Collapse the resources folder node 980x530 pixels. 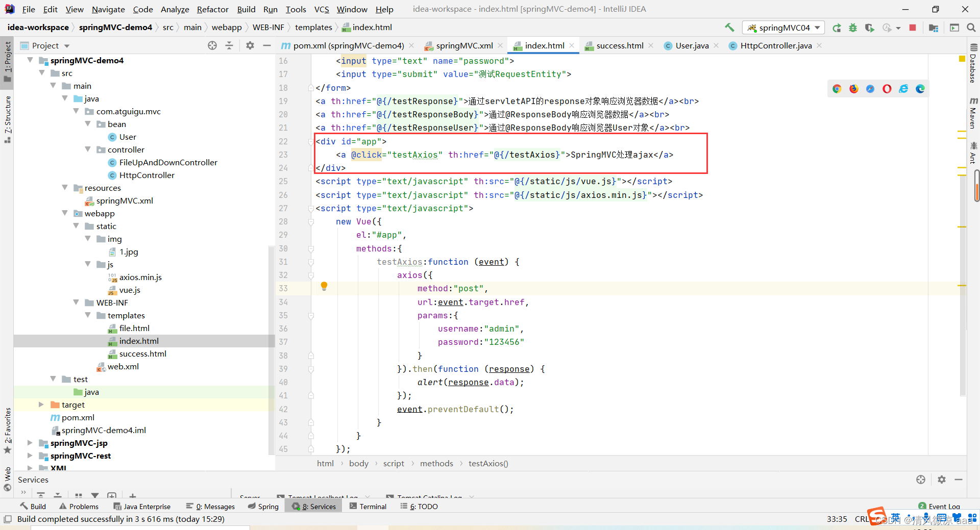(65, 188)
